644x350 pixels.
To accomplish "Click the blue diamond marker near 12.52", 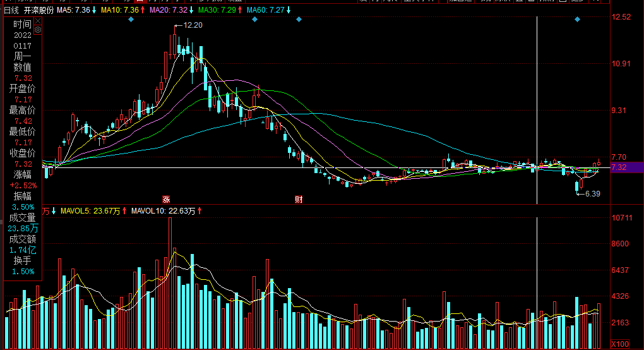I will pos(577,20).
